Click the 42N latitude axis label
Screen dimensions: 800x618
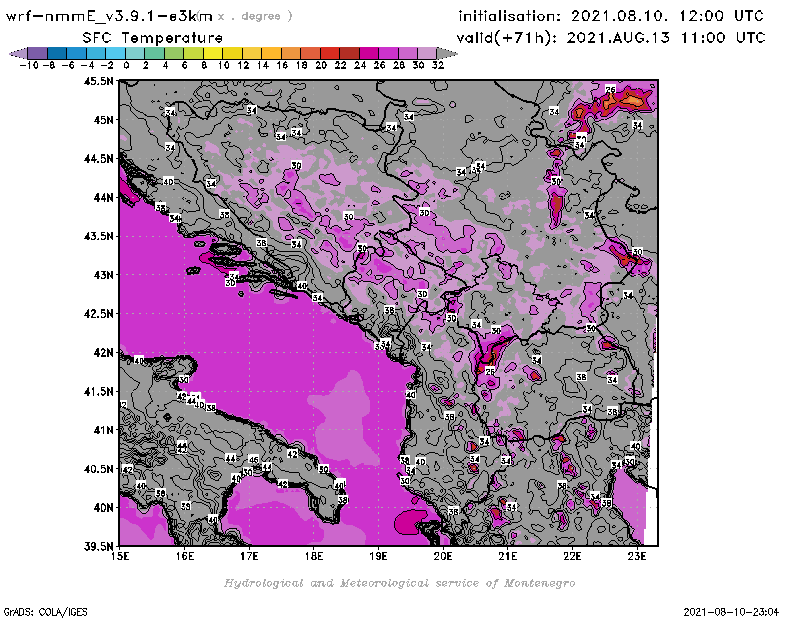coord(103,353)
